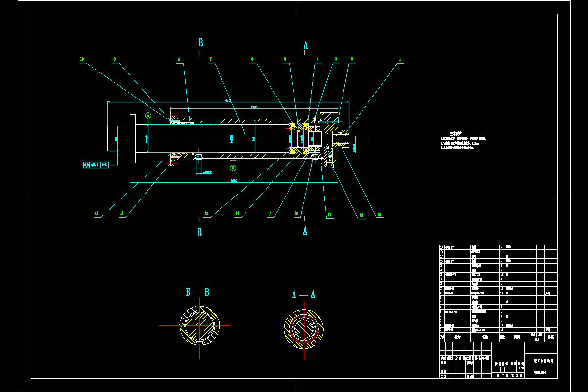Image resolution: width=588 pixels, height=392 pixels.
Task: Select part callout number 7
Action: 210,59
